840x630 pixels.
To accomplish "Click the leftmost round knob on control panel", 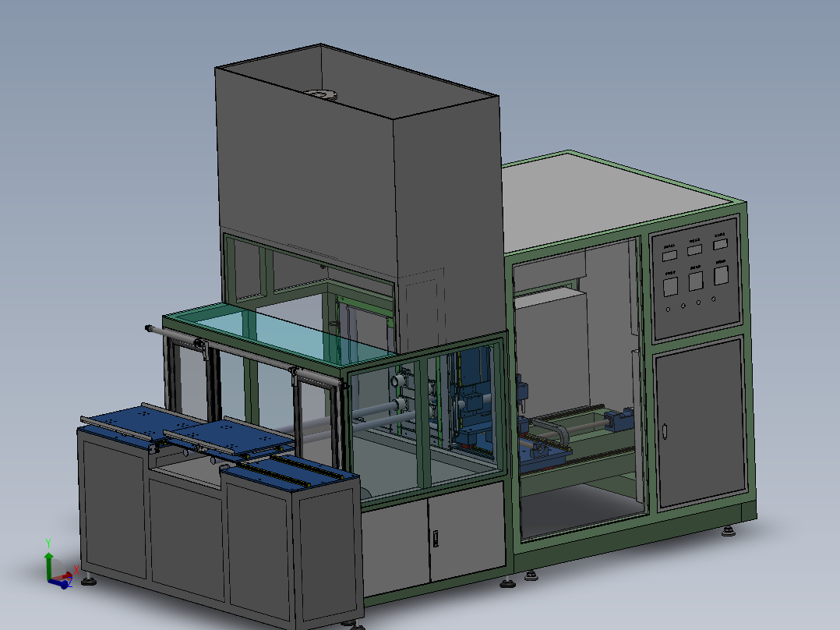I will [668, 310].
